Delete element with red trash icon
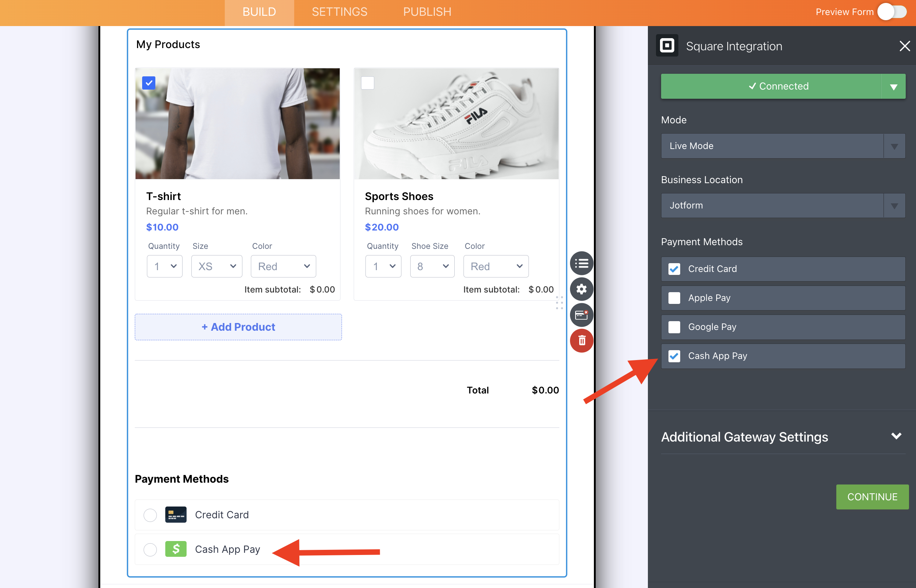916x588 pixels. click(x=581, y=341)
